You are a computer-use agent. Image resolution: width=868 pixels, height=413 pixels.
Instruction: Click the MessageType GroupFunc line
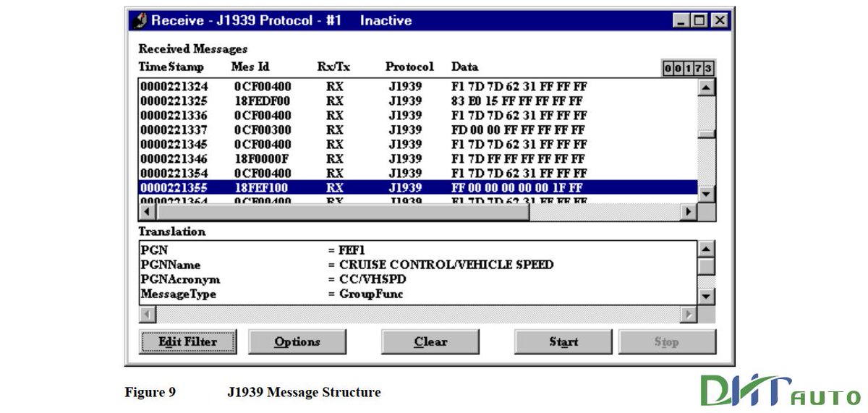click(418, 294)
